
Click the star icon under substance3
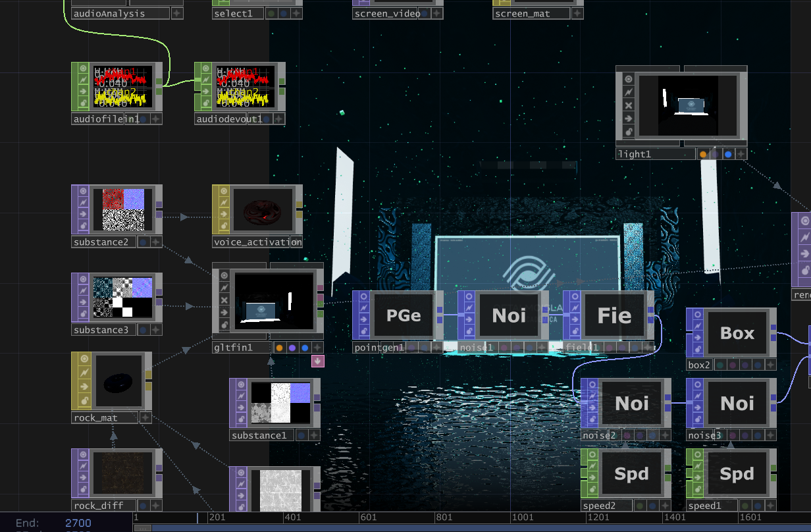(x=156, y=330)
